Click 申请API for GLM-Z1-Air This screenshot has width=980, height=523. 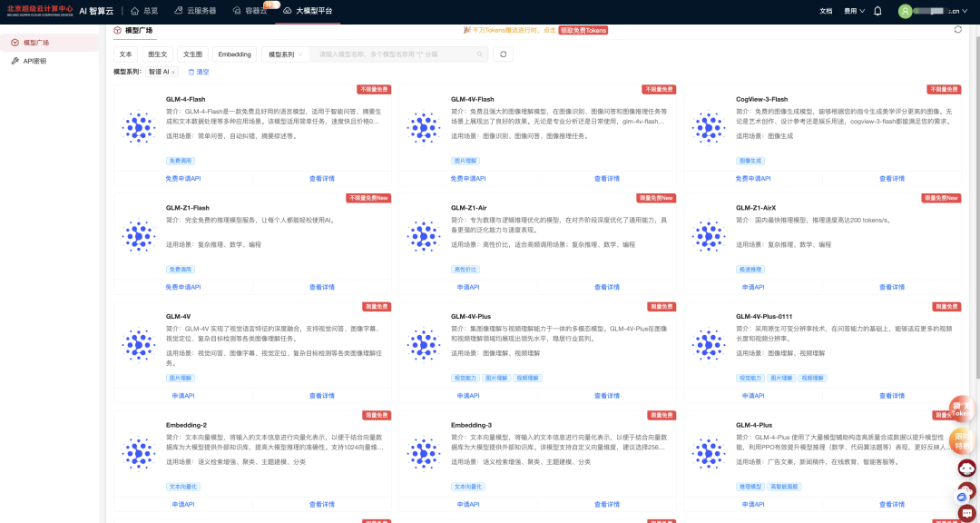click(468, 287)
